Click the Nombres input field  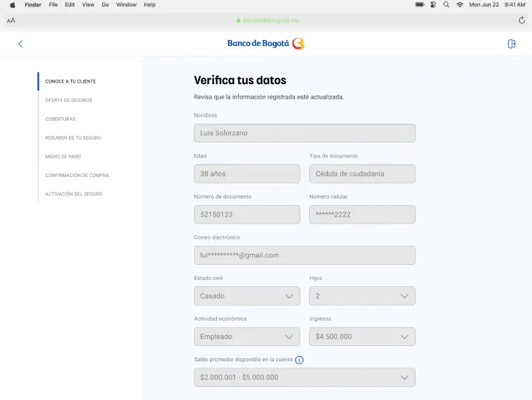pyautogui.click(x=304, y=133)
